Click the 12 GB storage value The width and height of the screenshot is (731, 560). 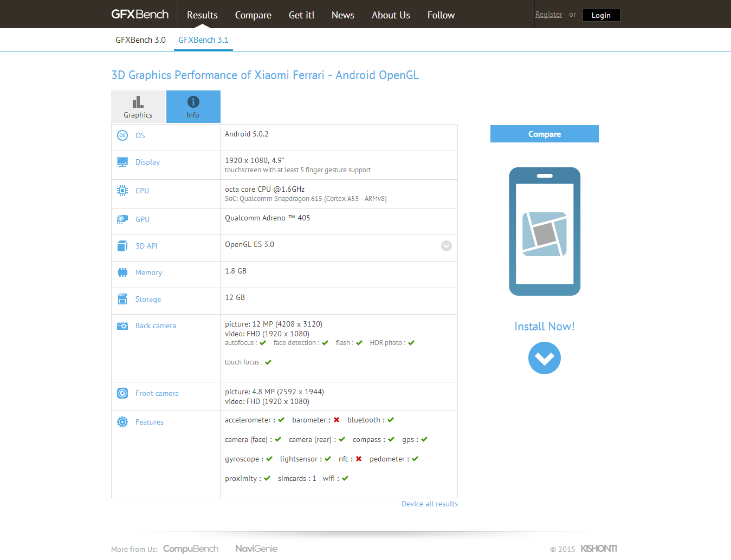[x=235, y=297]
